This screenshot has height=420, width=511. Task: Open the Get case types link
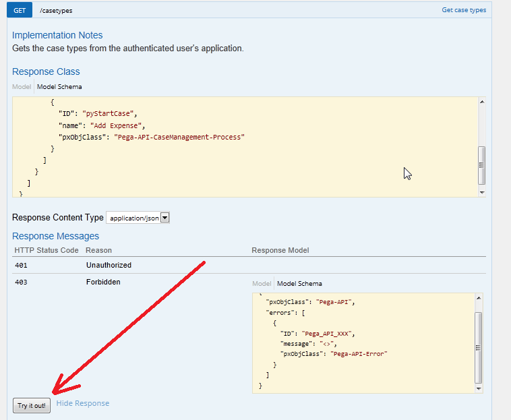click(x=464, y=9)
